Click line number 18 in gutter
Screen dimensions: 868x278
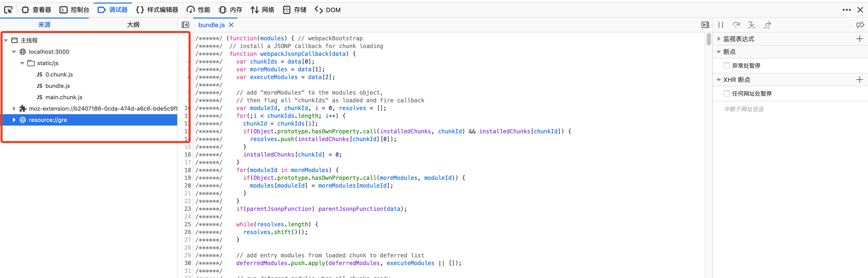[187, 170]
